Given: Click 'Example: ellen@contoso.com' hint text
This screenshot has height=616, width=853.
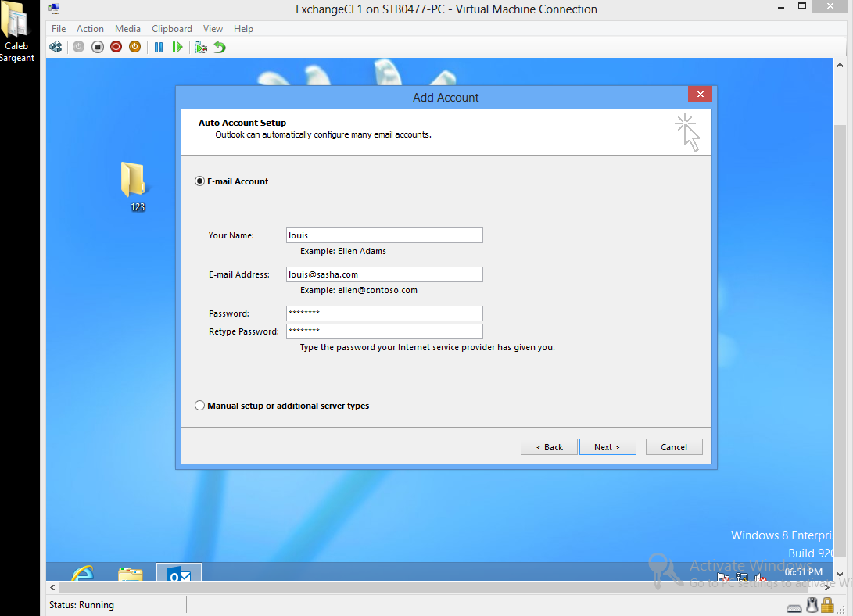Looking at the screenshot, I should (x=359, y=290).
